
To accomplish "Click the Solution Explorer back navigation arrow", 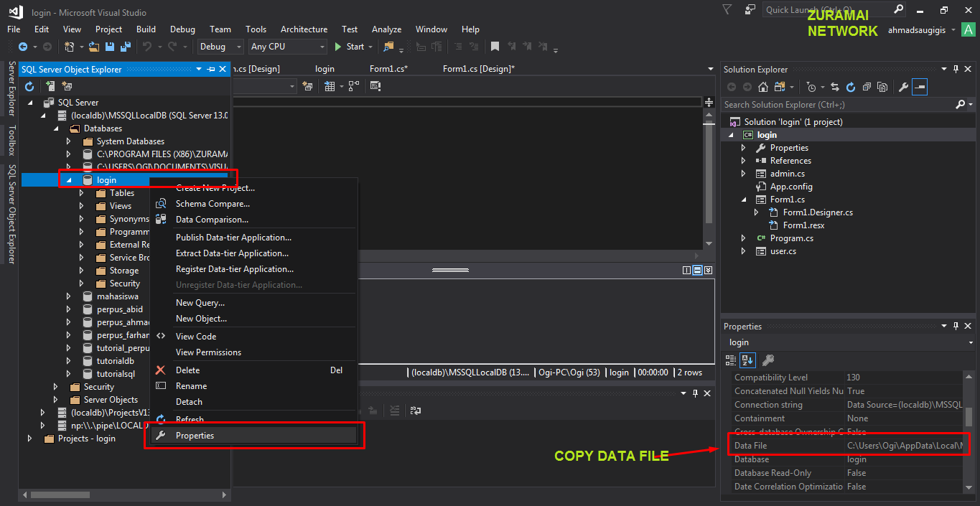I will point(732,87).
